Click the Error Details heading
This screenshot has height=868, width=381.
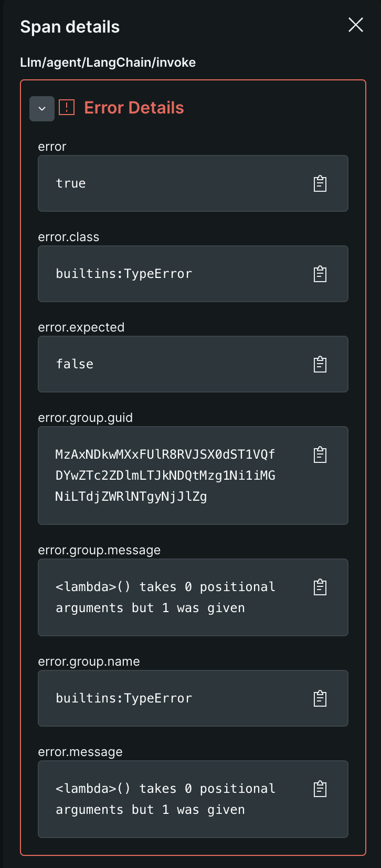134,108
